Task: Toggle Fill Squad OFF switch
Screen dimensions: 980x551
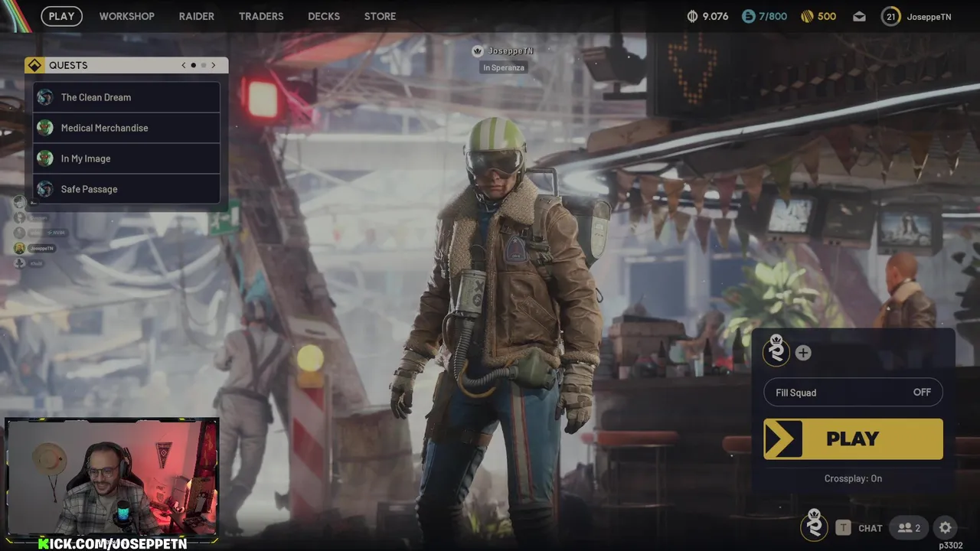Action: [x=853, y=393]
